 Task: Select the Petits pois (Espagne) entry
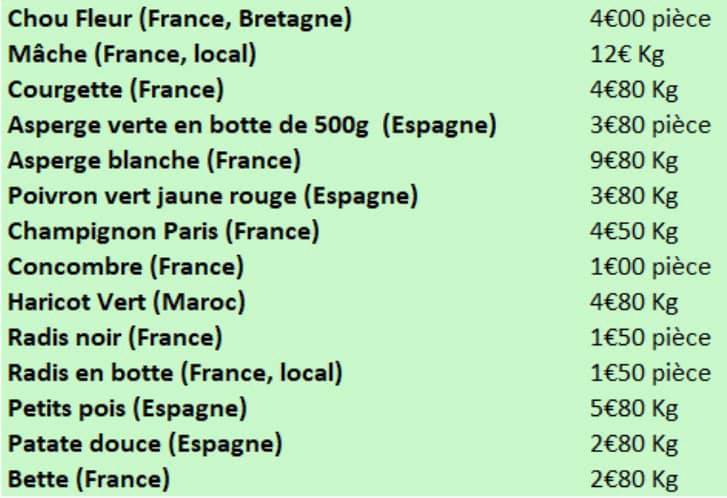click(x=128, y=409)
